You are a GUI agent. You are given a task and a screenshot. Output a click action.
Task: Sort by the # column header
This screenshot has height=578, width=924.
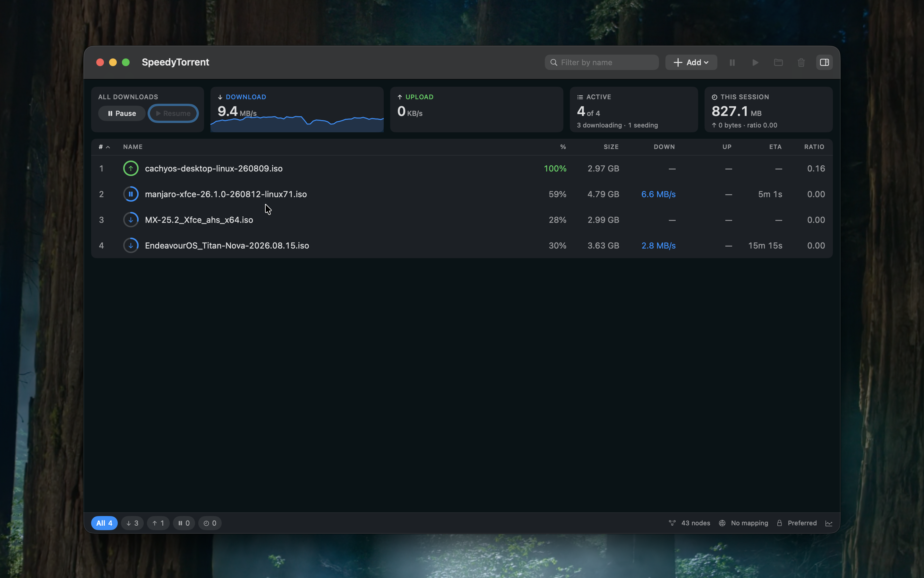(x=104, y=147)
